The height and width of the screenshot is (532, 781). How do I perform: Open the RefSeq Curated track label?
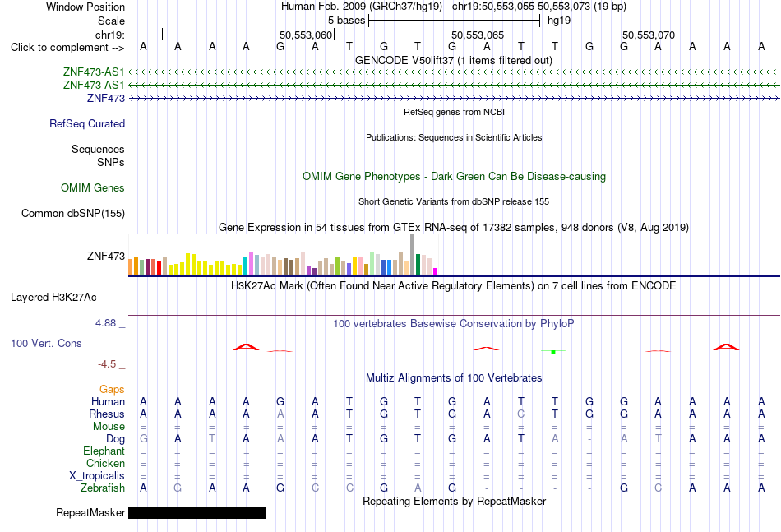point(87,123)
